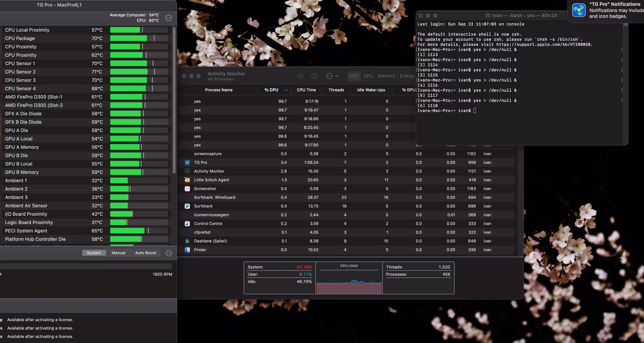Viewport: 644px width, 343px height.
Task: Click the Activity Monitor process icon
Action: pyautogui.click(x=187, y=171)
